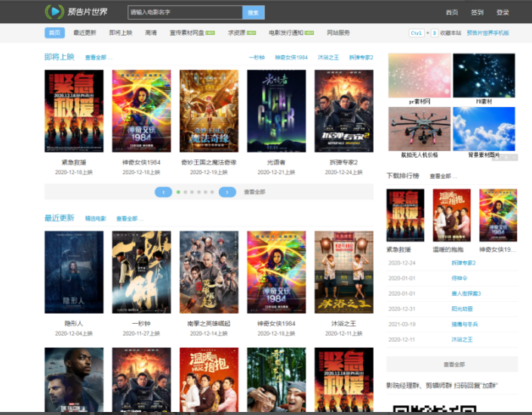Open the 神奇女侠1984 quick link above posters
The height and width of the screenshot is (415, 532).
click(x=291, y=57)
